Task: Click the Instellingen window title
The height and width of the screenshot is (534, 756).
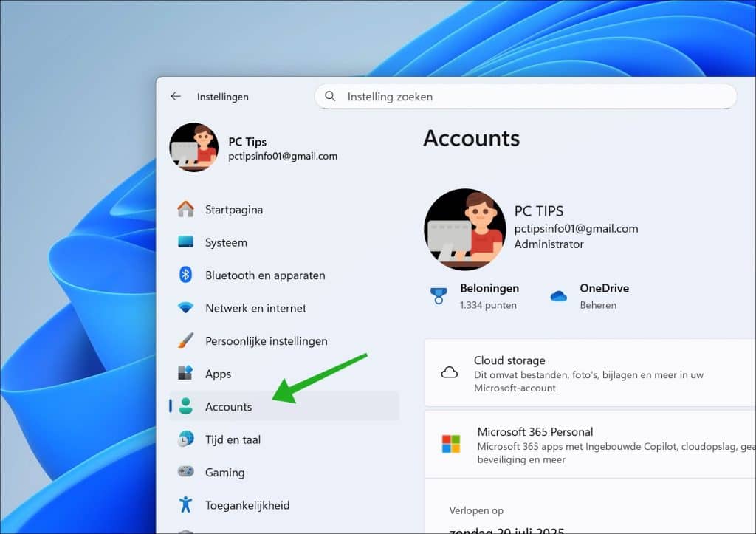Action: point(223,97)
